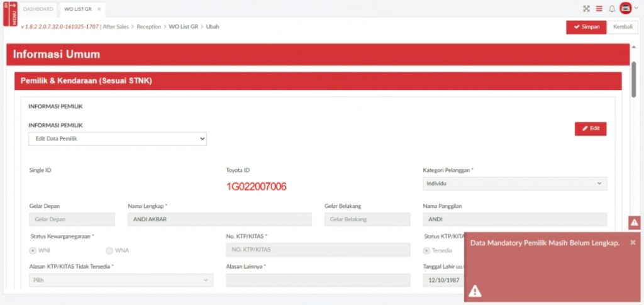Switch to the DASHBOARD tab
This screenshot has height=305, width=644.
point(38,9)
